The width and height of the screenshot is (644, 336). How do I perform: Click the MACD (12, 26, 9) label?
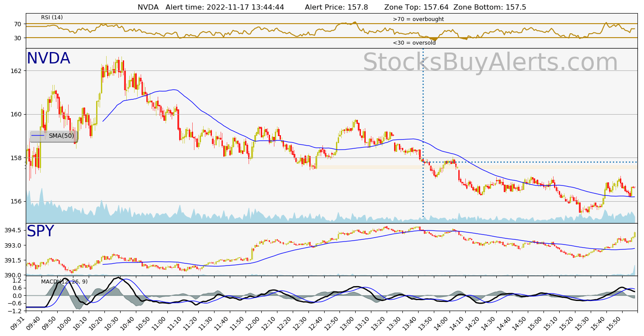64,282
